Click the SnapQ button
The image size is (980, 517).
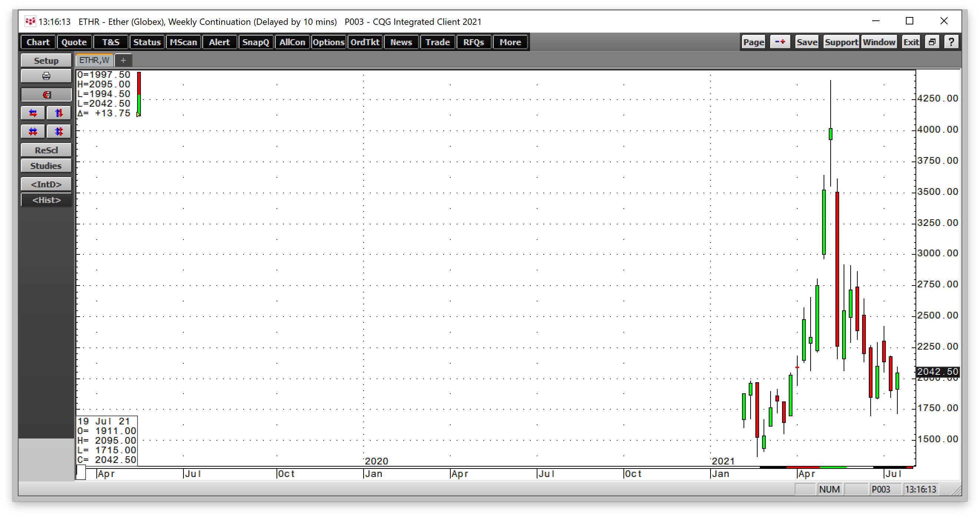256,42
